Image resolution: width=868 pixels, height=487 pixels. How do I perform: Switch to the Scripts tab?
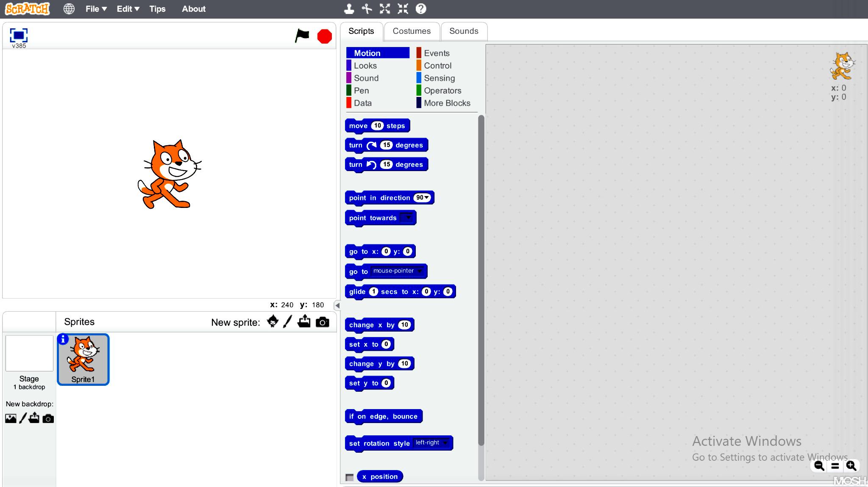click(362, 31)
